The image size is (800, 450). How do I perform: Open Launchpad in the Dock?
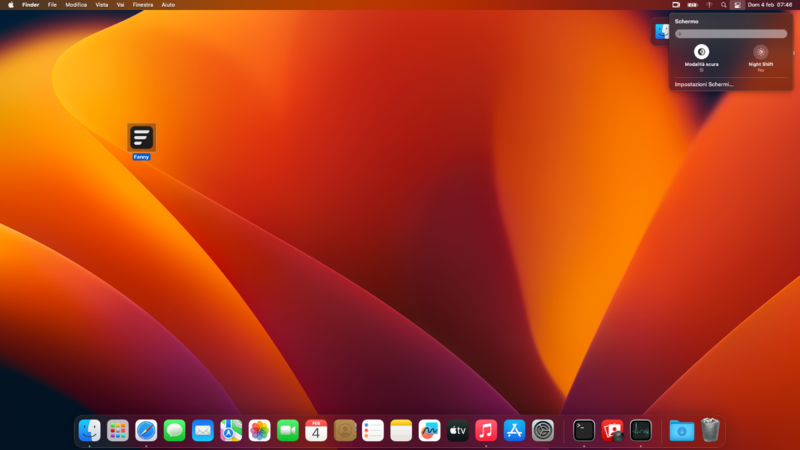tap(118, 430)
